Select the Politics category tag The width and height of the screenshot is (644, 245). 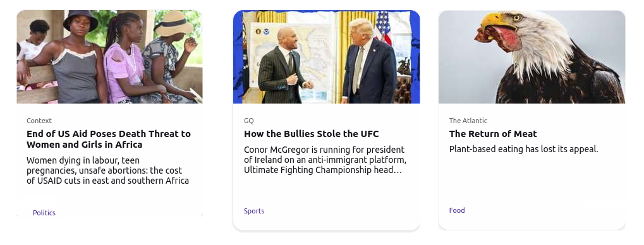tap(44, 213)
